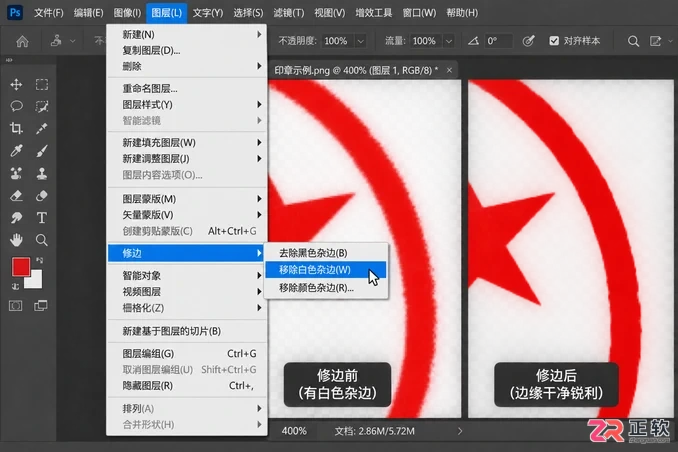The width and height of the screenshot is (678, 452).
Task: Click the white background color swatch
Action: click(35, 281)
